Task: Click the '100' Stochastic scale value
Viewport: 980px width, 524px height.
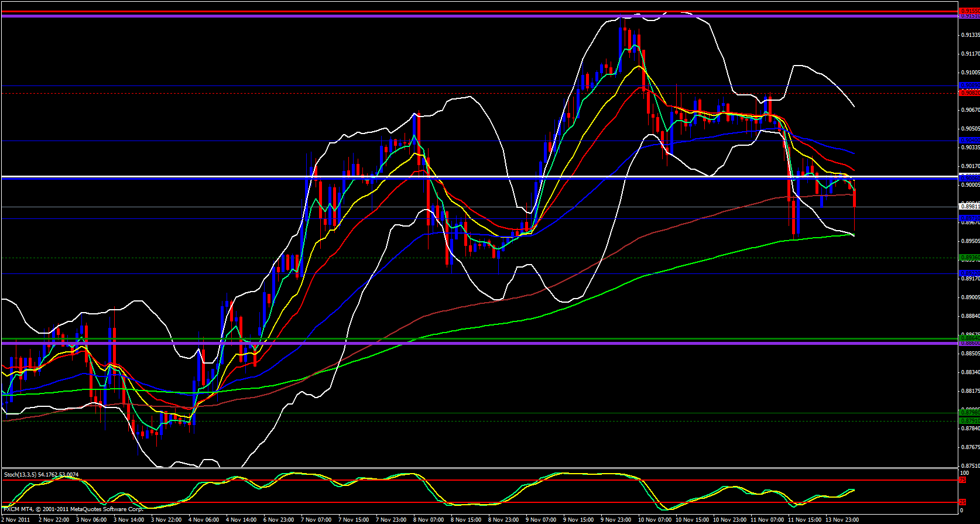Action: tap(965, 472)
